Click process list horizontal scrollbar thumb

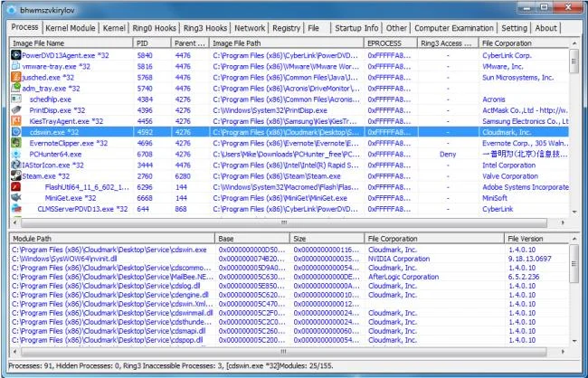(x=284, y=222)
